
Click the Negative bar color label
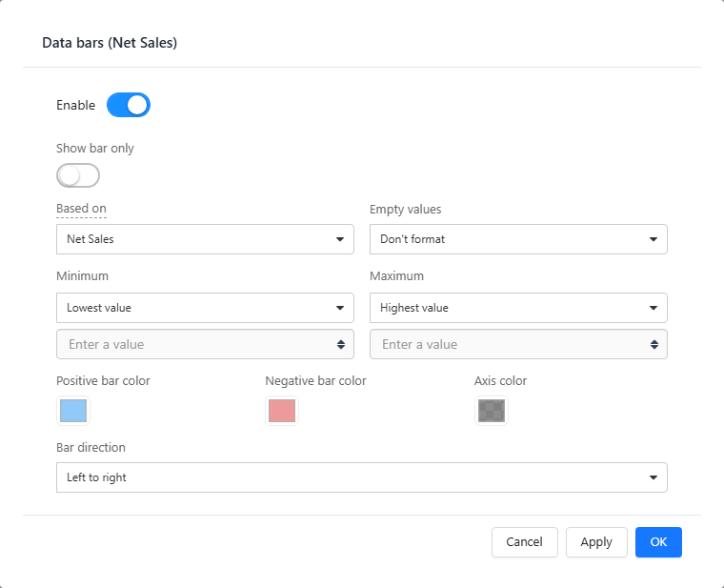(x=316, y=380)
